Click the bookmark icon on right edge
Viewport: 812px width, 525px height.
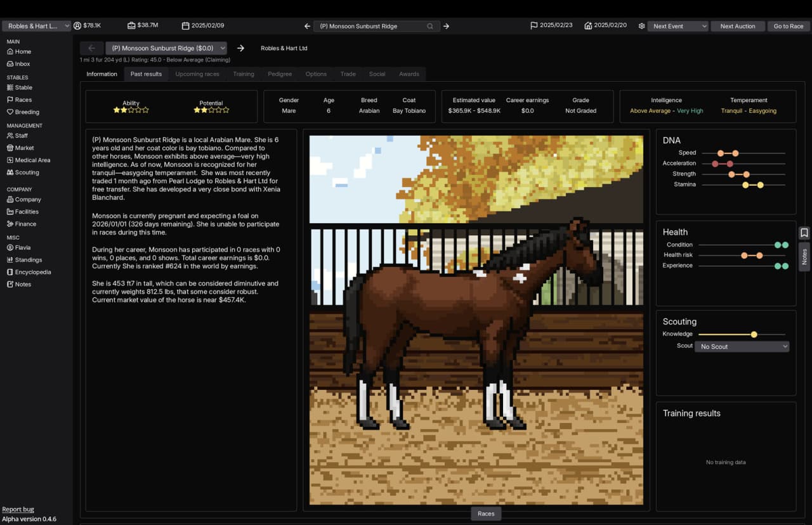point(804,233)
